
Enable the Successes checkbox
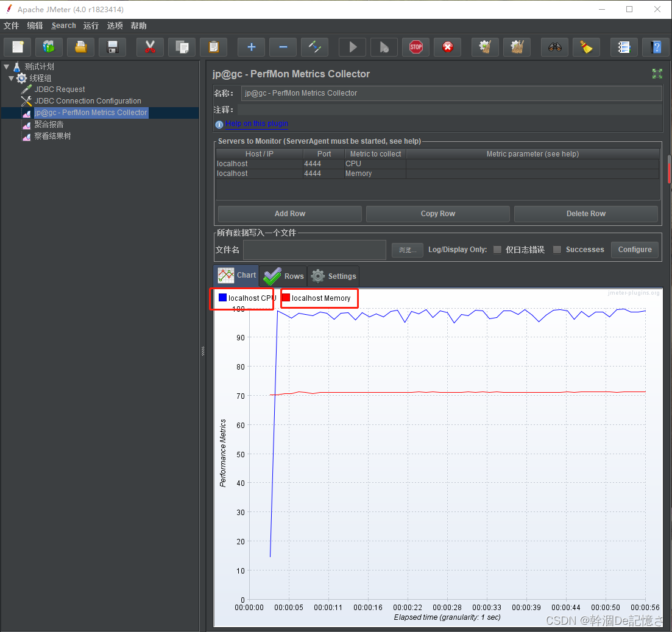tap(557, 250)
